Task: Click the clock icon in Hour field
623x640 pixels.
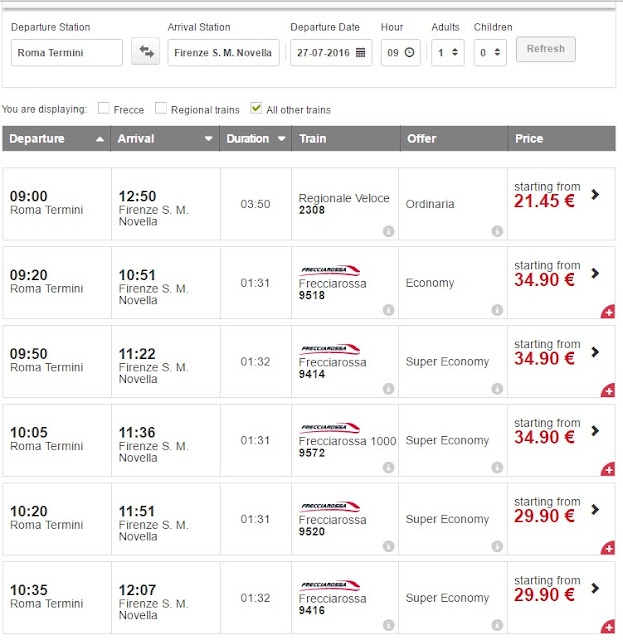Action: (x=409, y=52)
